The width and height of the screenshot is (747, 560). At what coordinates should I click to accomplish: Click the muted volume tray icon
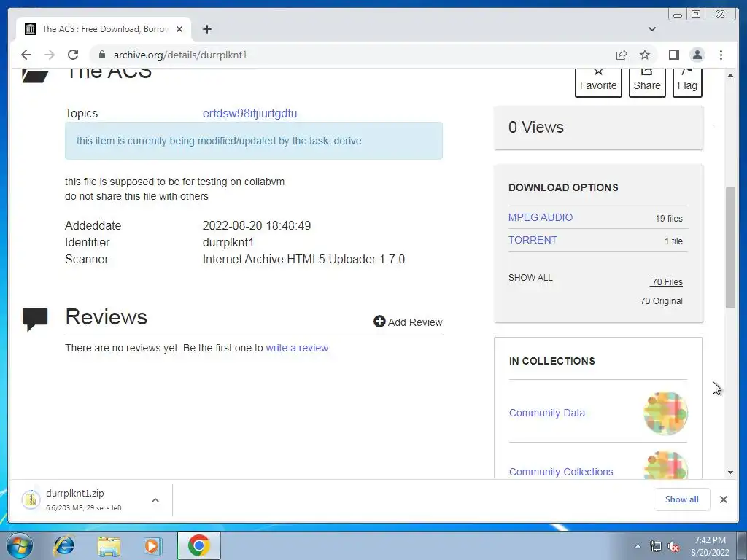[673, 547]
